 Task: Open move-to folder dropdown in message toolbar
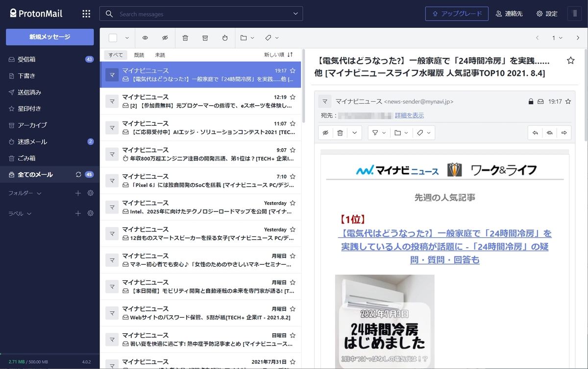(x=400, y=133)
